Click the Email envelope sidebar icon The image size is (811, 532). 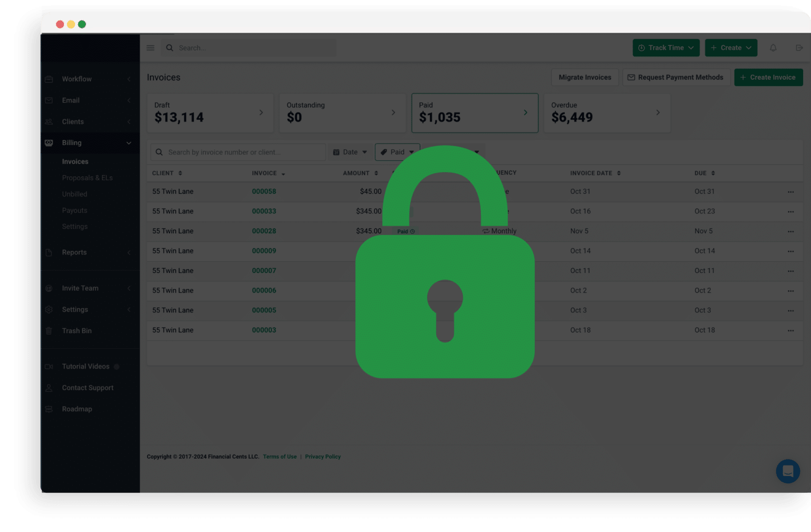tap(49, 100)
